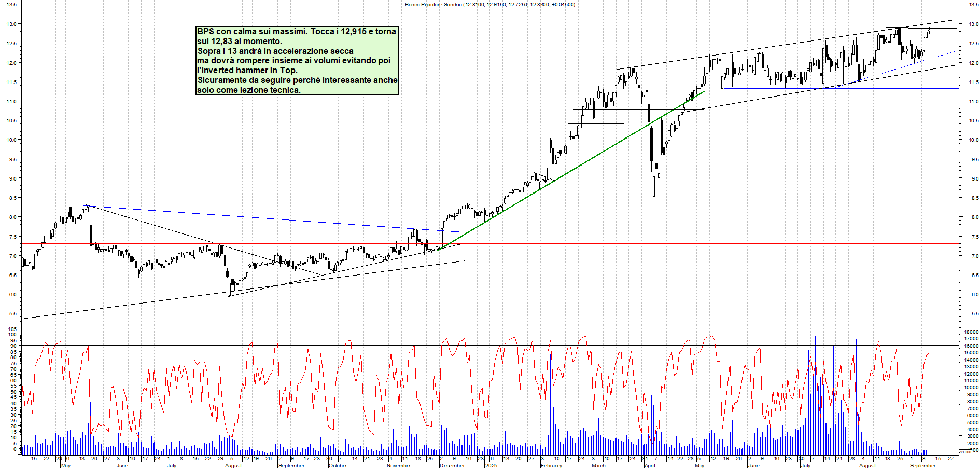Viewport: 980px width, 468px height.
Task: Click oscillator scale value "105"
Action: tap(13, 329)
